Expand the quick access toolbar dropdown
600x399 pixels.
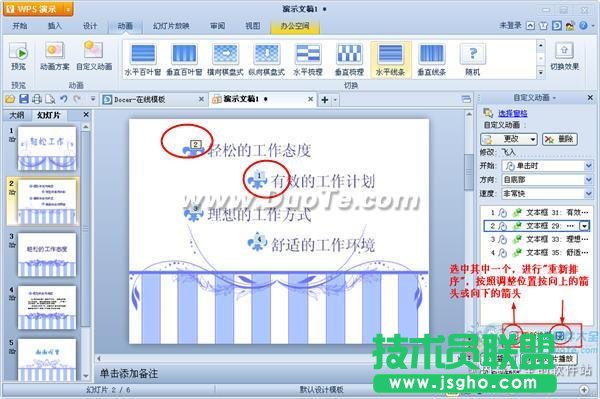click(93, 99)
